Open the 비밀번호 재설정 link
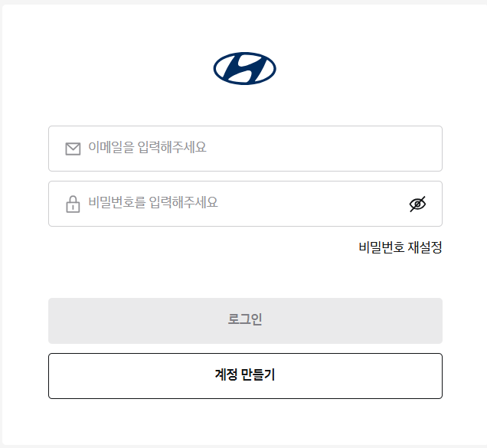 click(x=400, y=247)
